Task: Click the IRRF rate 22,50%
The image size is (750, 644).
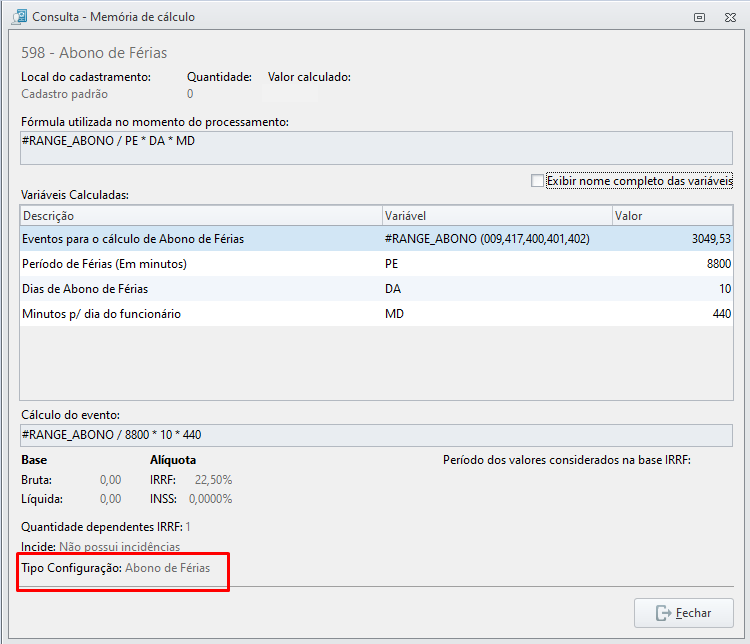Action: pos(213,480)
